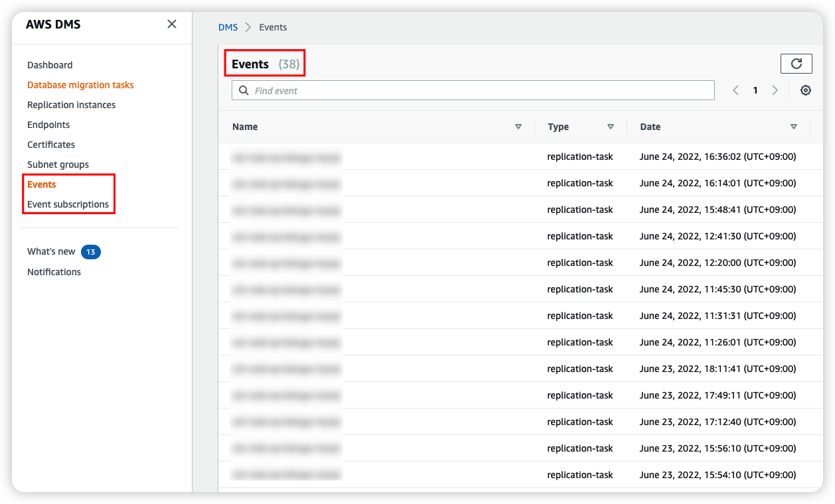This screenshot has height=504, width=835.
Task: Open Notifications in the sidebar
Action: pyautogui.click(x=54, y=272)
